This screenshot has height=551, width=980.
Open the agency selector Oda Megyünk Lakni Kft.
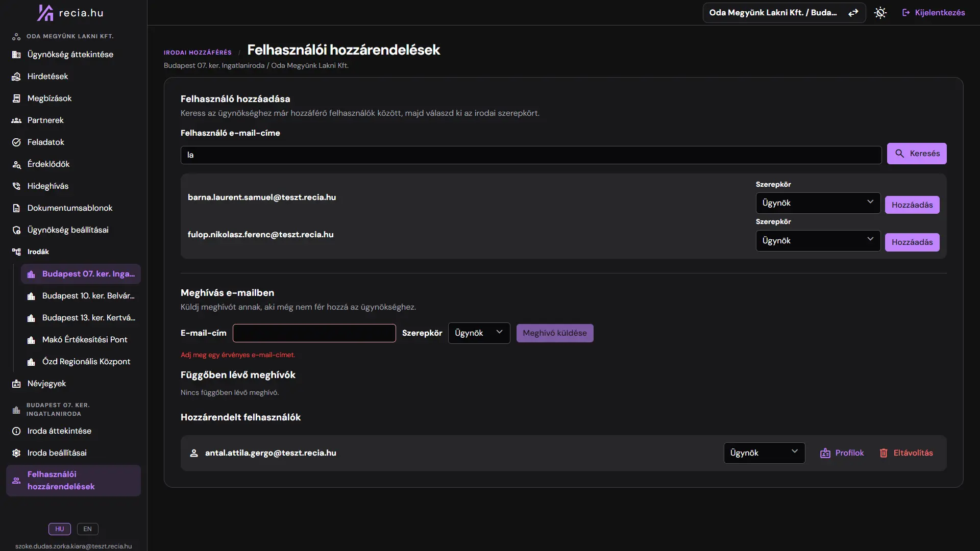tap(784, 13)
